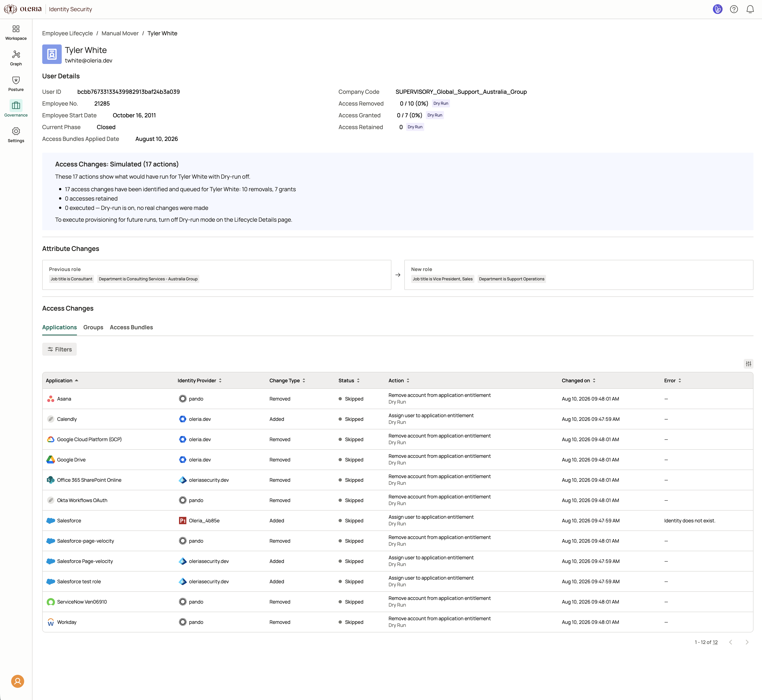Click the Calendly application icon

(x=51, y=419)
